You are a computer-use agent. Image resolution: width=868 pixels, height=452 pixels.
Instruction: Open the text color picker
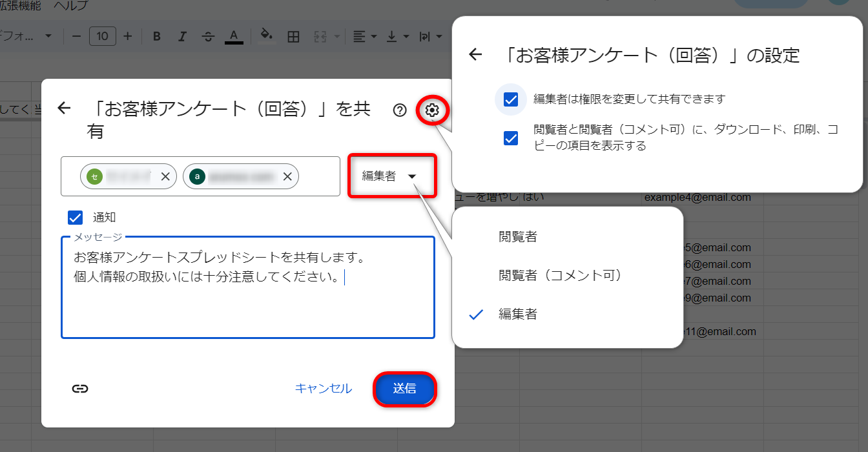tap(234, 36)
